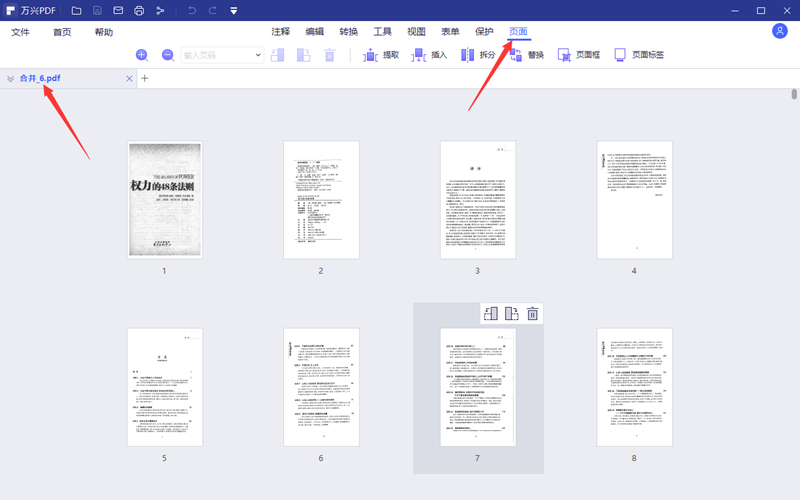Click the email envelope icon in title bar

(x=118, y=10)
